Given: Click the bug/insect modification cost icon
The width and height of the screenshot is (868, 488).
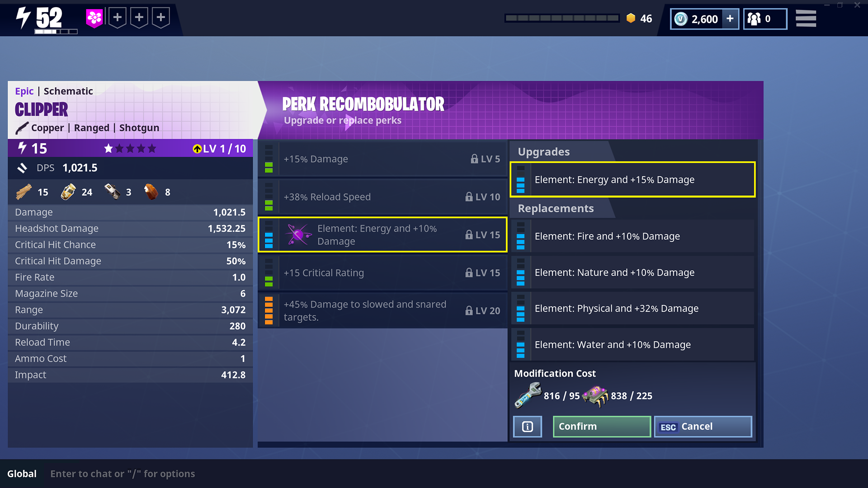Looking at the screenshot, I should (600, 394).
